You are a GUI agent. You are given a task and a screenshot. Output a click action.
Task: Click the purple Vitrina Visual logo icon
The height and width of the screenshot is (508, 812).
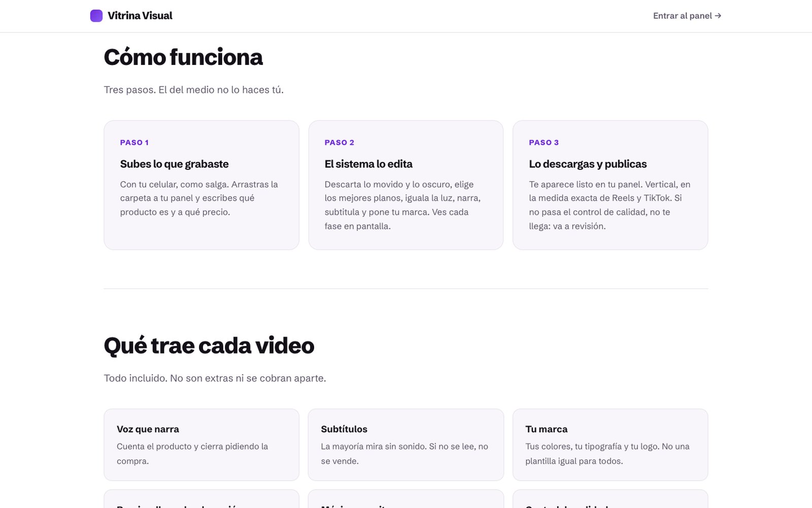96,16
